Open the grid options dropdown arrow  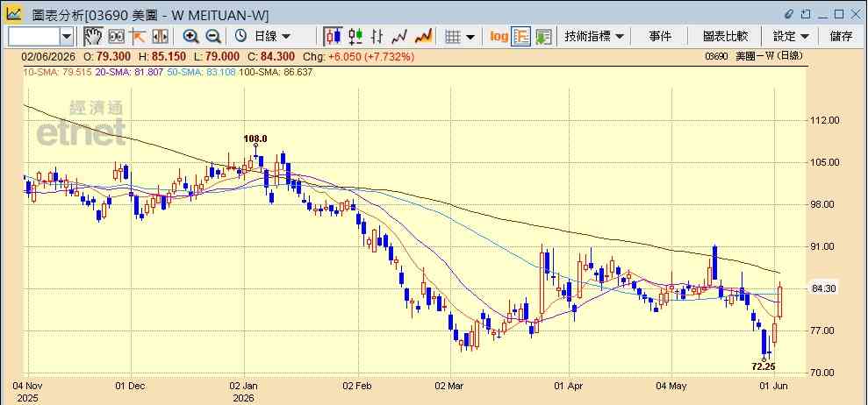point(470,37)
